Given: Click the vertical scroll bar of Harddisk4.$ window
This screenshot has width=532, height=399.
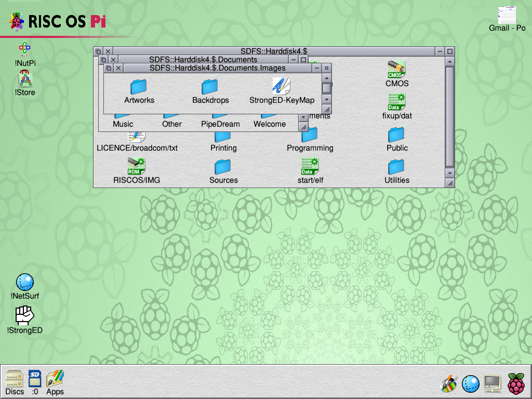Looking at the screenshot, I should click(450, 117).
